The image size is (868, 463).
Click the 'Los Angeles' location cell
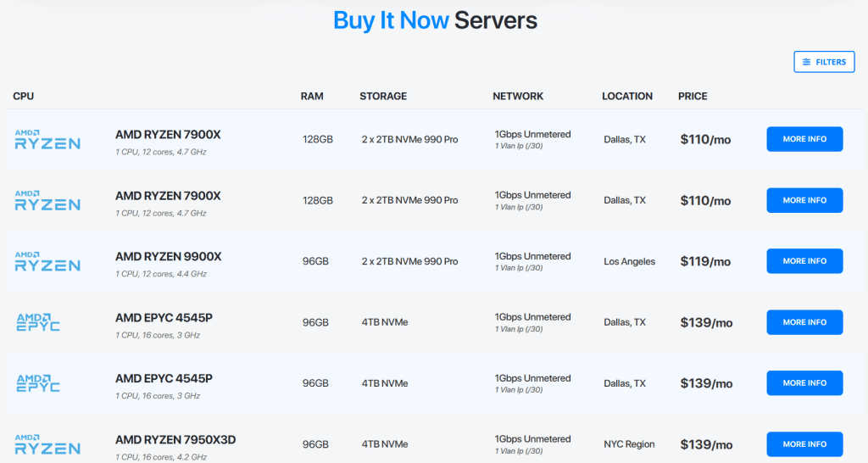(630, 261)
